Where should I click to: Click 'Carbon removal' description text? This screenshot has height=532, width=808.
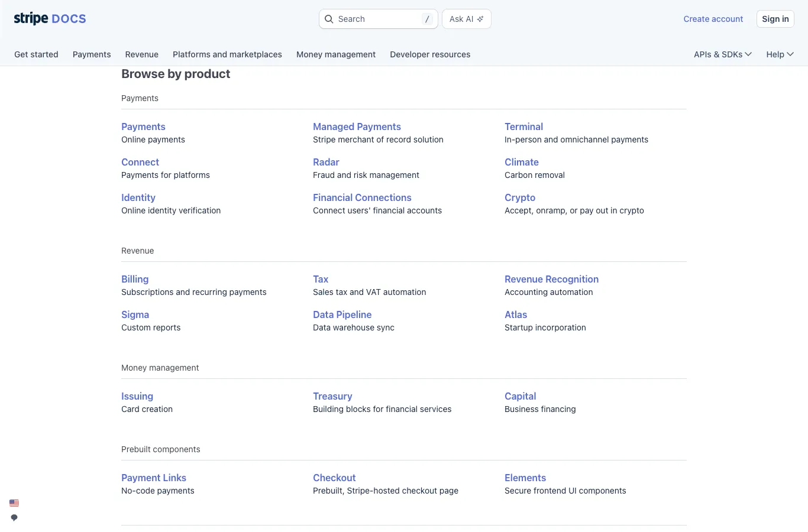click(x=535, y=175)
